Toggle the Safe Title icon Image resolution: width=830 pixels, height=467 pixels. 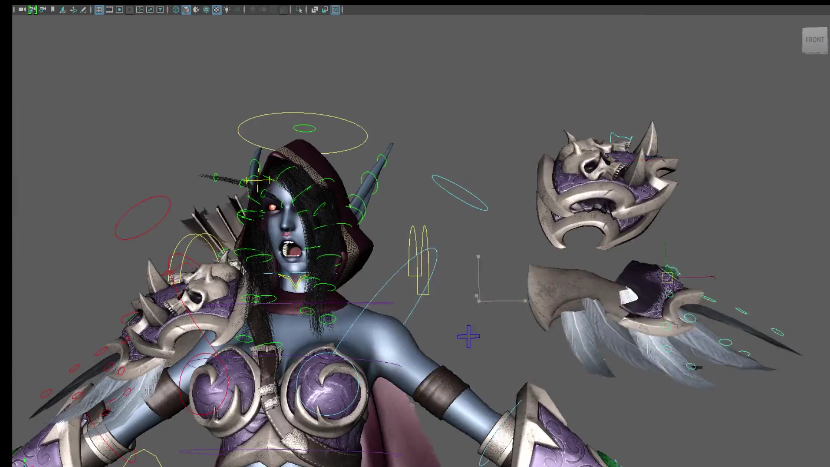160,10
